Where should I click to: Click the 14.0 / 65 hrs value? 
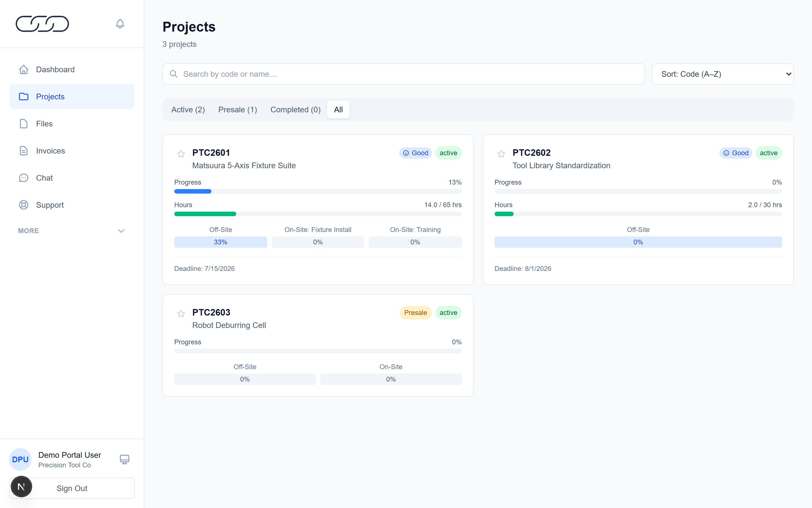pyautogui.click(x=443, y=205)
